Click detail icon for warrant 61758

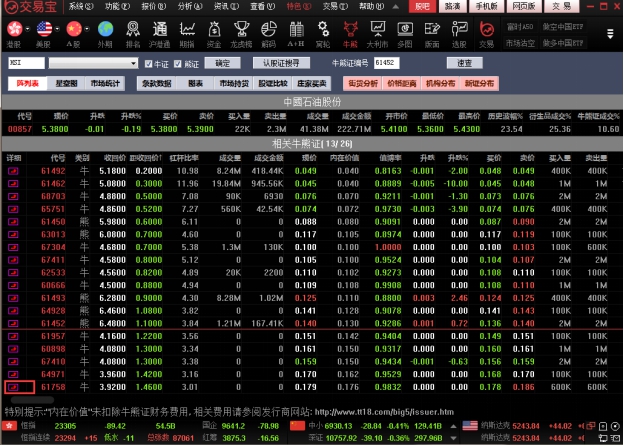[14, 386]
